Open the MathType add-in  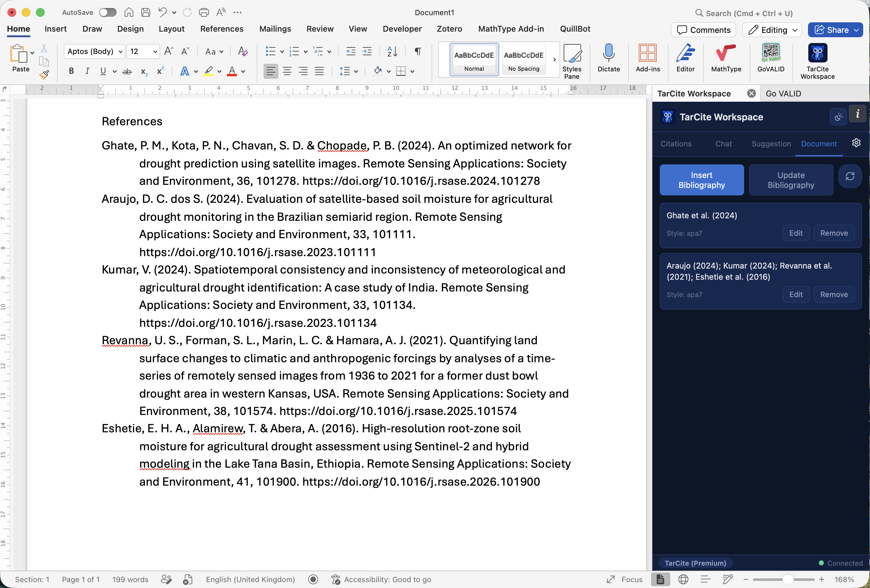(726, 58)
